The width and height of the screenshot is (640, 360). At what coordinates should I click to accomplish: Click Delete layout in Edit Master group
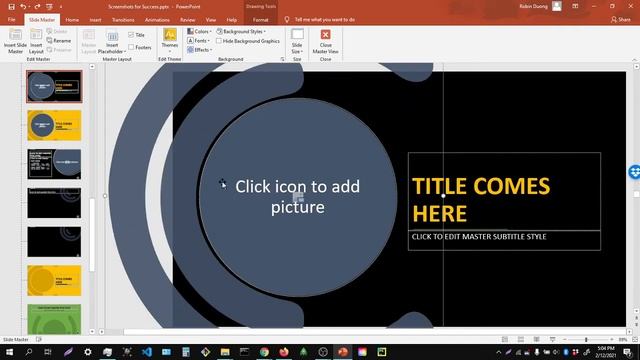click(x=57, y=31)
